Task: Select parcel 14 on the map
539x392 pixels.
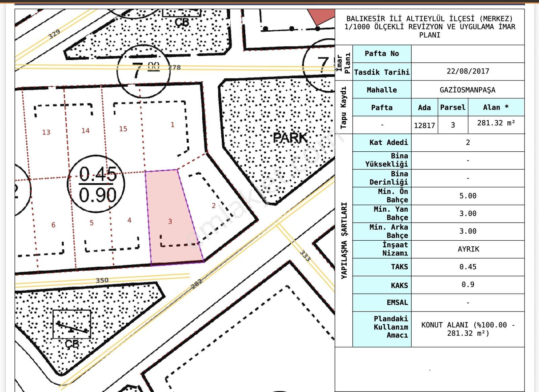Action: [86, 130]
